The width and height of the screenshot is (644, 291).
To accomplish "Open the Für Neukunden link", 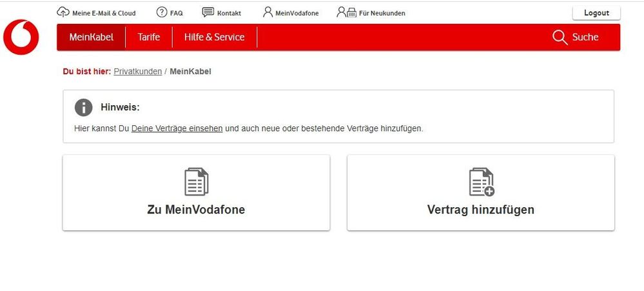I will [x=382, y=13].
